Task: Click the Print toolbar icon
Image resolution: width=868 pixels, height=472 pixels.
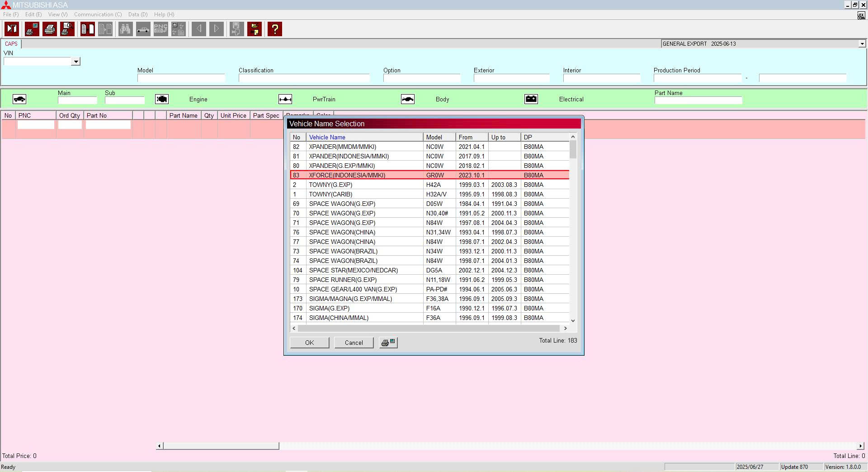Action: pyautogui.click(x=49, y=29)
